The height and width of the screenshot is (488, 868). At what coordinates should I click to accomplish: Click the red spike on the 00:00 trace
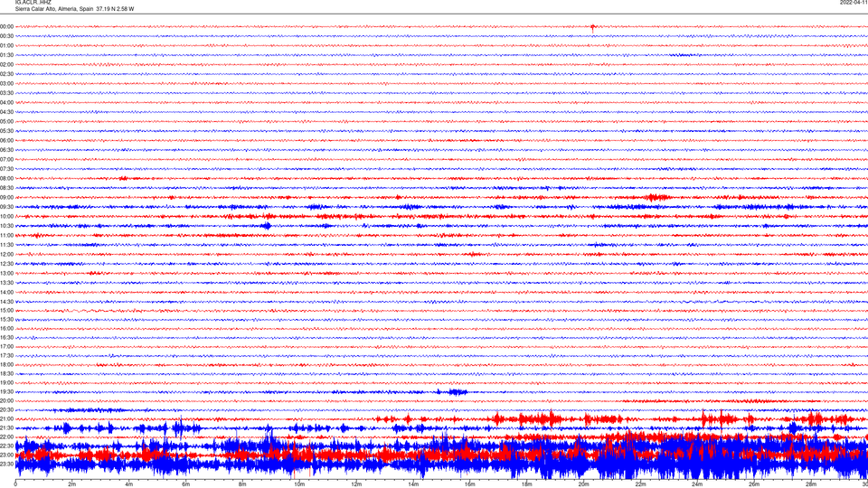[x=593, y=28]
